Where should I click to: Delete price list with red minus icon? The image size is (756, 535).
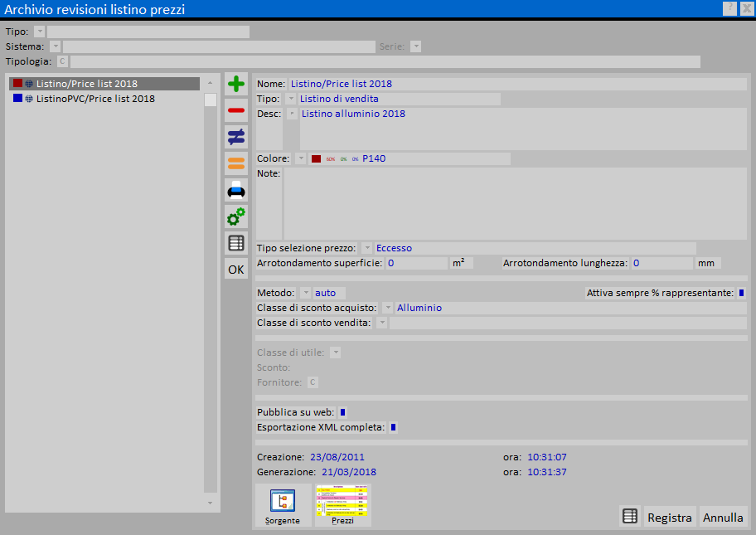click(x=236, y=110)
